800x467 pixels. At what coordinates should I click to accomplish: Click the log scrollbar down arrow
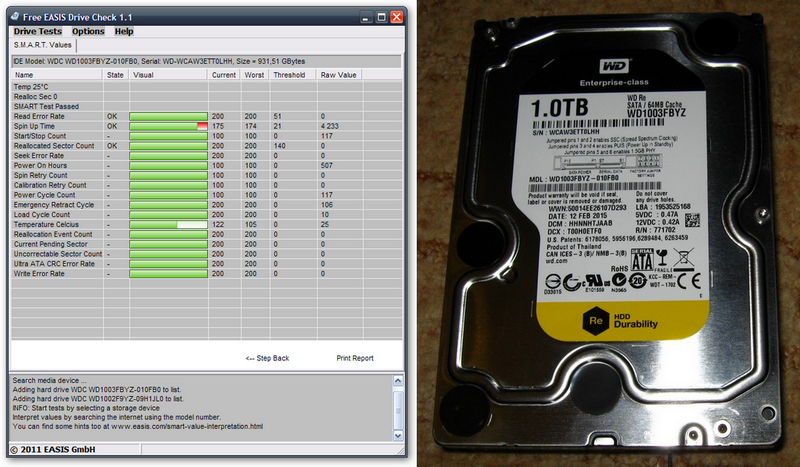click(x=398, y=435)
